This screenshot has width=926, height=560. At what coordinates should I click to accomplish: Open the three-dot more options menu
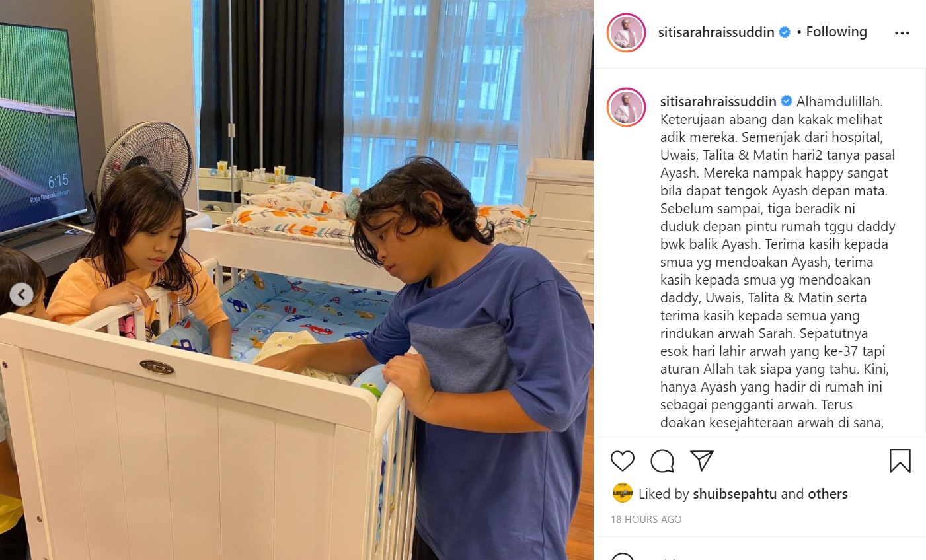point(902,33)
